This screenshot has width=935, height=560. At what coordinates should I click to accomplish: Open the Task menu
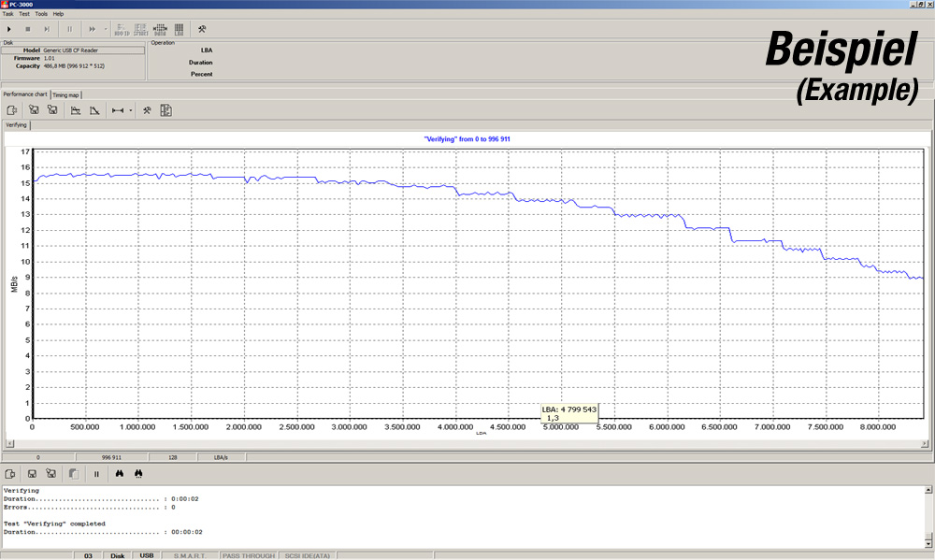coord(8,14)
